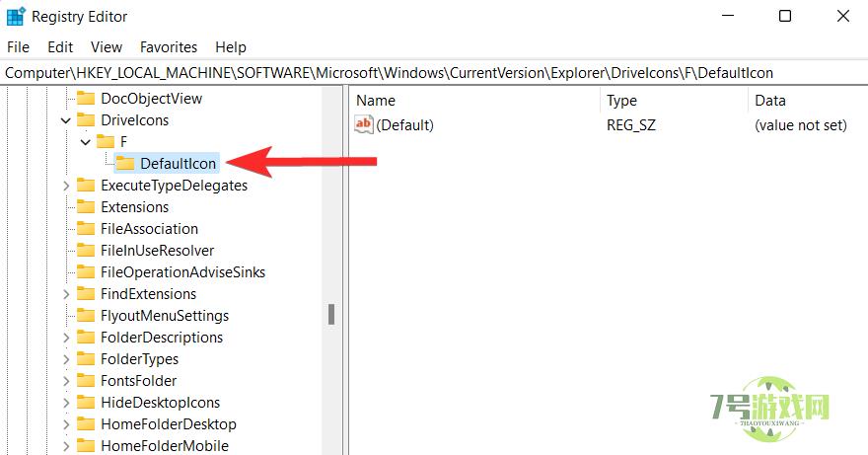The height and width of the screenshot is (455, 868).
Task: Expand the HomeFolderMobile key
Action: (x=66, y=445)
